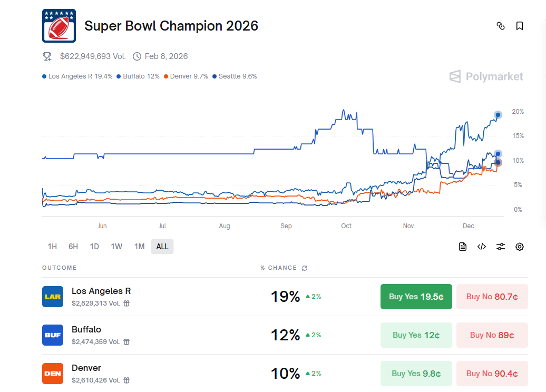Buy Yes on Buffalo at 12 cents
546x392 pixels.
click(x=416, y=335)
